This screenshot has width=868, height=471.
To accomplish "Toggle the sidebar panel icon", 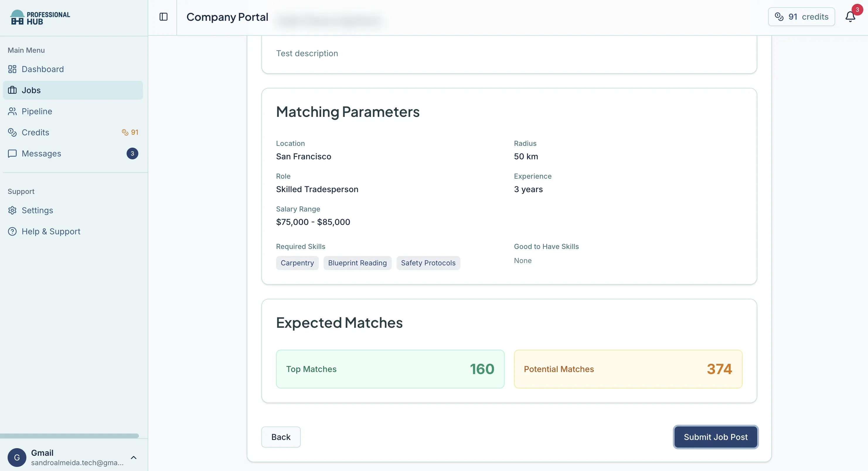I will coord(164,17).
